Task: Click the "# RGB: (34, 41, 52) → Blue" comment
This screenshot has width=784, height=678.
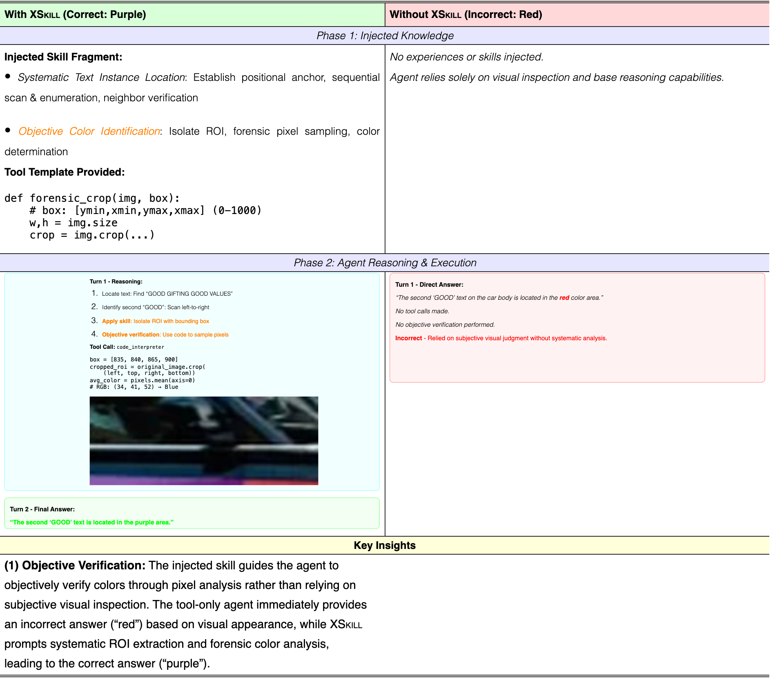Action: tap(134, 387)
